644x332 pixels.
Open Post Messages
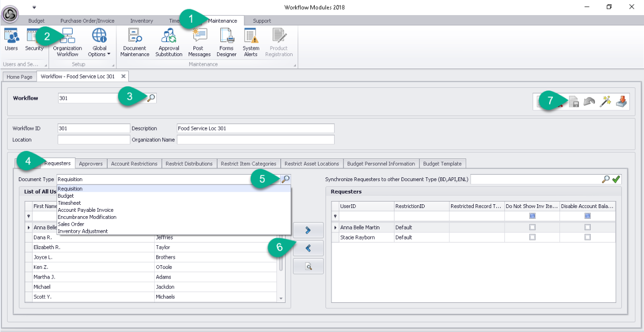(199, 43)
